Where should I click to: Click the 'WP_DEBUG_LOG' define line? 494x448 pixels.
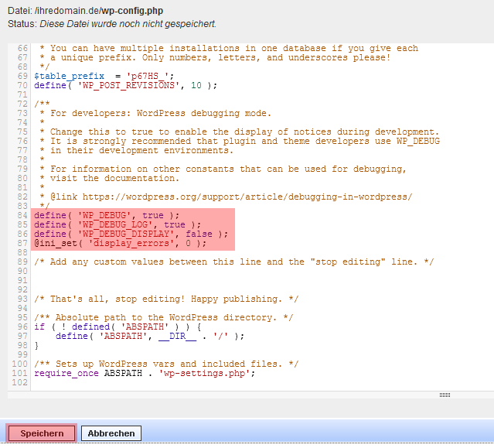(x=118, y=224)
